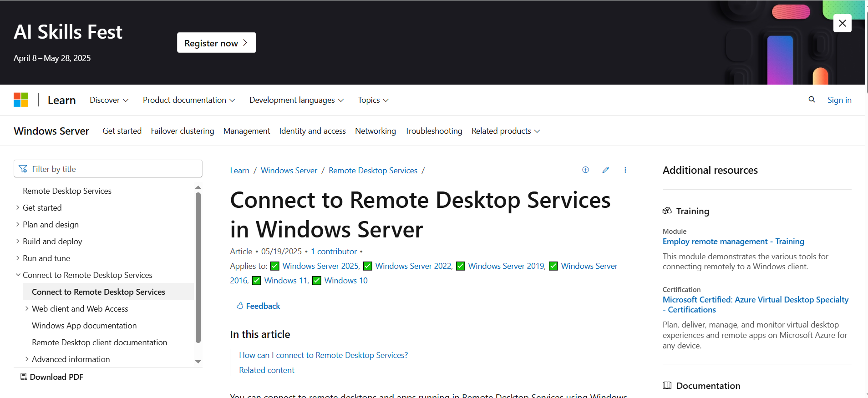Open Azure Virtual Desktop Specialty certification link

pyautogui.click(x=756, y=305)
